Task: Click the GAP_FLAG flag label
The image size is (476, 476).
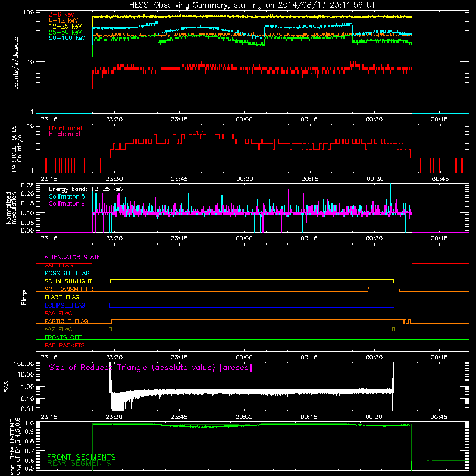Action: click(58, 265)
